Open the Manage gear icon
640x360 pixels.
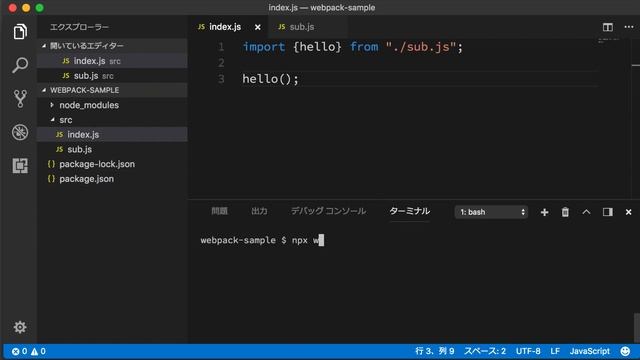(x=20, y=327)
